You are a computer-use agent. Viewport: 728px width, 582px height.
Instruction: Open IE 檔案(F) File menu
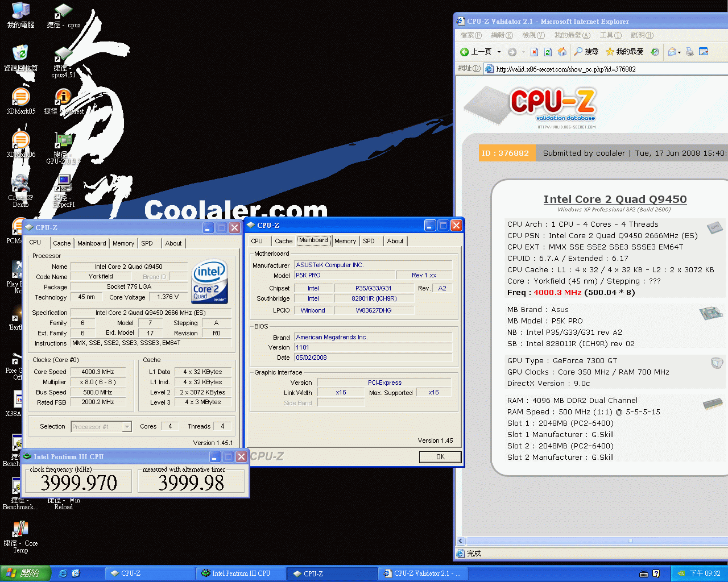pos(471,35)
